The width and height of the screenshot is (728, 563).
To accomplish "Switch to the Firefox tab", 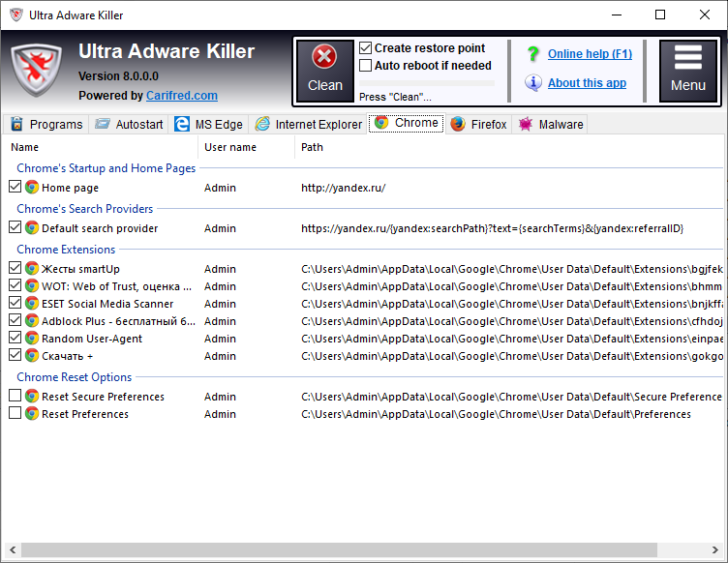I will click(x=478, y=124).
